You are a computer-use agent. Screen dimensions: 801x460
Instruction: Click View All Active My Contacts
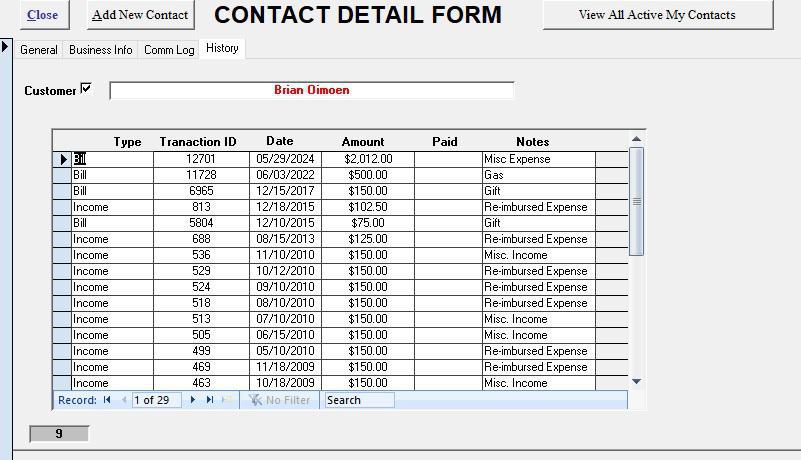(x=657, y=15)
